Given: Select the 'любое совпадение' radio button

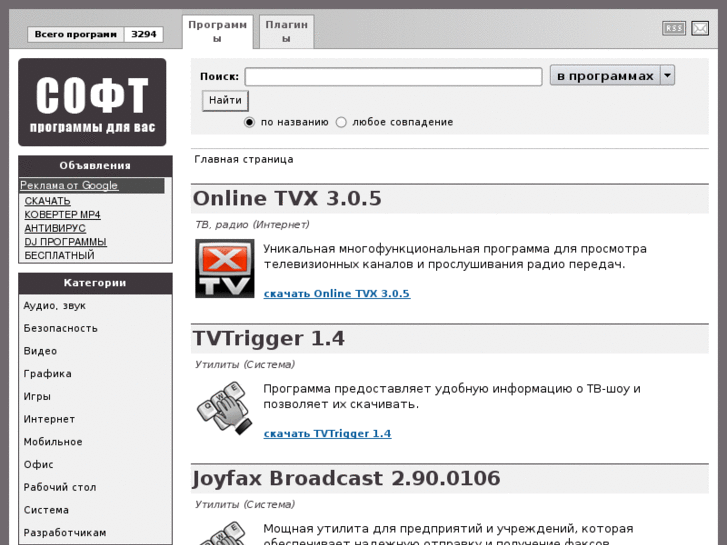Looking at the screenshot, I should (x=341, y=122).
